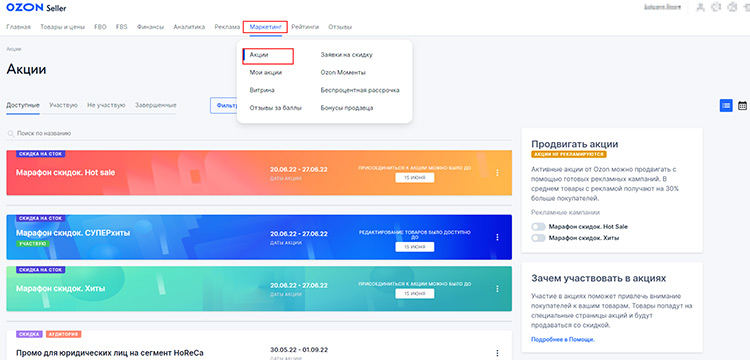Select Витрина in dropdown
This screenshot has width=750, height=360.
pos(262,90)
